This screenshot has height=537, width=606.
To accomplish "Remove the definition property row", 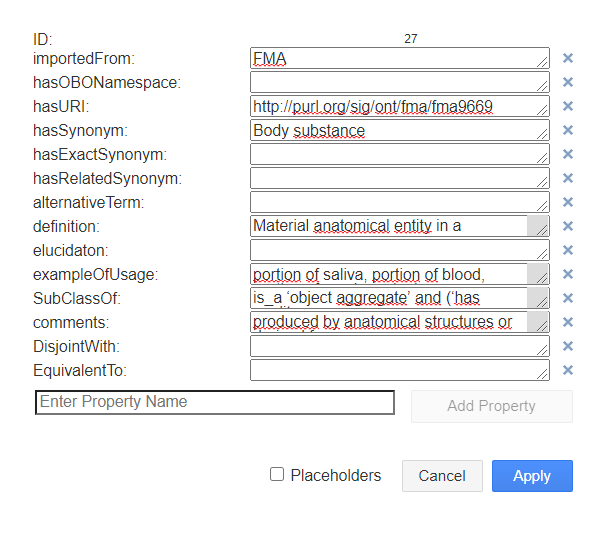I will pyautogui.click(x=568, y=226).
